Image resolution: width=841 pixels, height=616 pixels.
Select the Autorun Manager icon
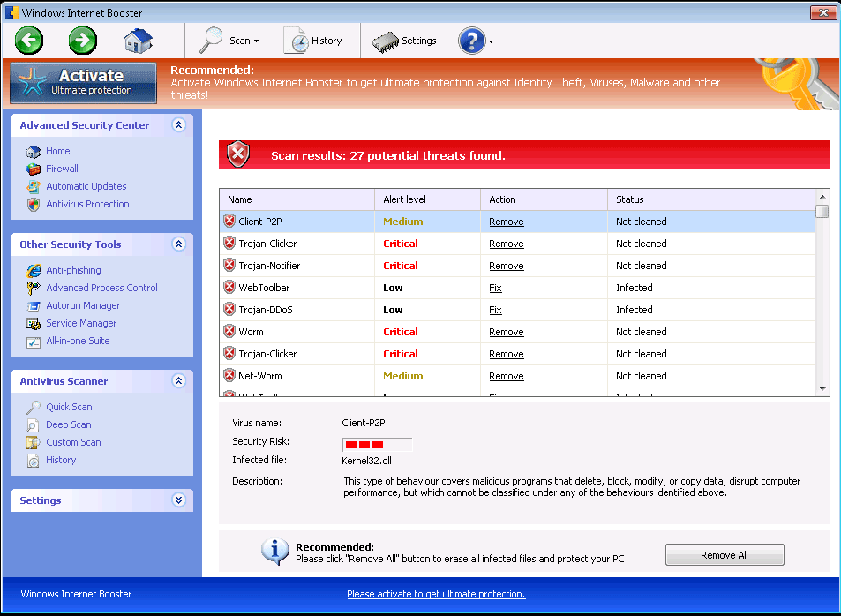pyautogui.click(x=34, y=305)
